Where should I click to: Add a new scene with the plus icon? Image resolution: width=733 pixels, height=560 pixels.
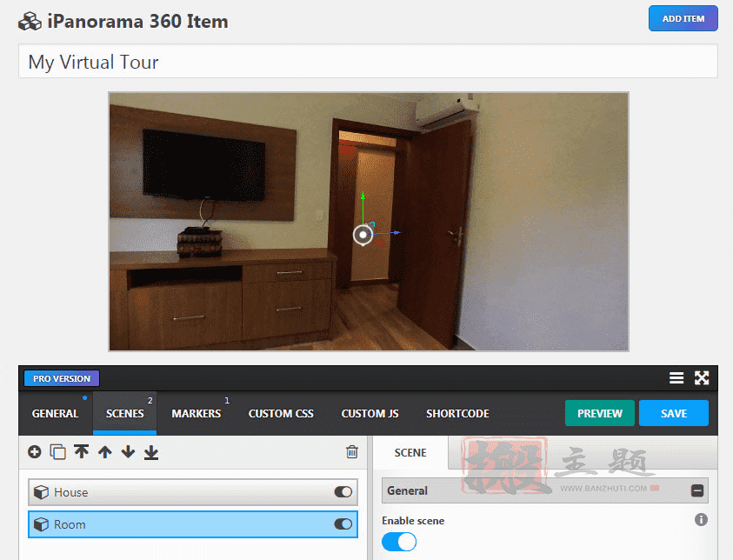[x=35, y=452]
